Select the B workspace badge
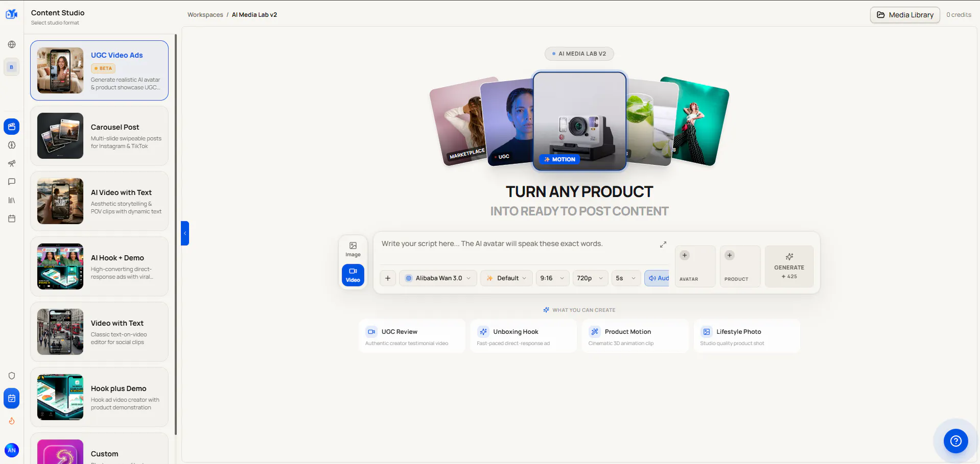The height and width of the screenshot is (464, 980). [12, 67]
